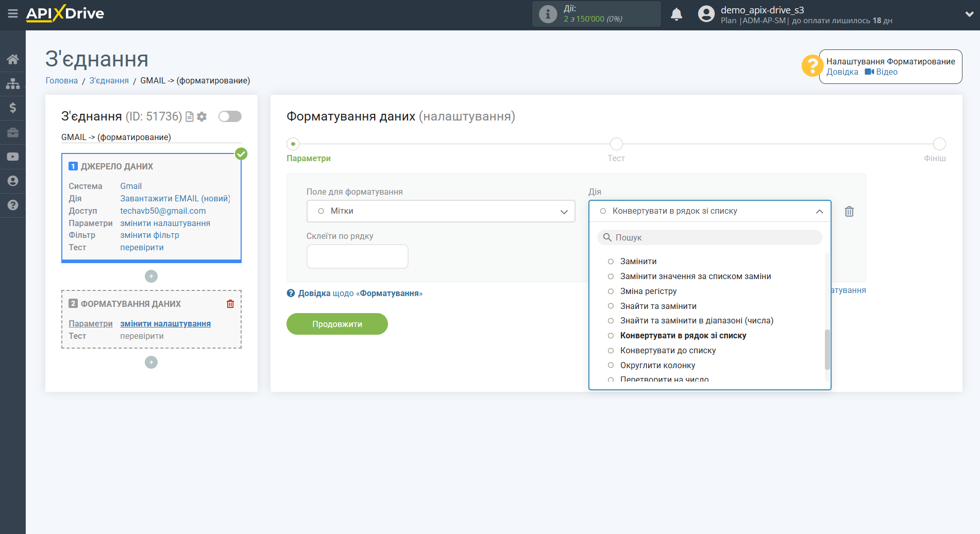Image resolution: width=980 pixels, height=534 pixels.
Task: Click the dropdown list scrollbar
Action: pyautogui.click(x=827, y=349)
